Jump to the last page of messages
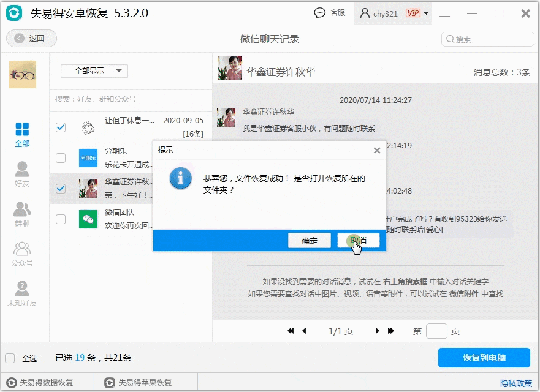This screenshot has height=392, width=540. [391, 331]
